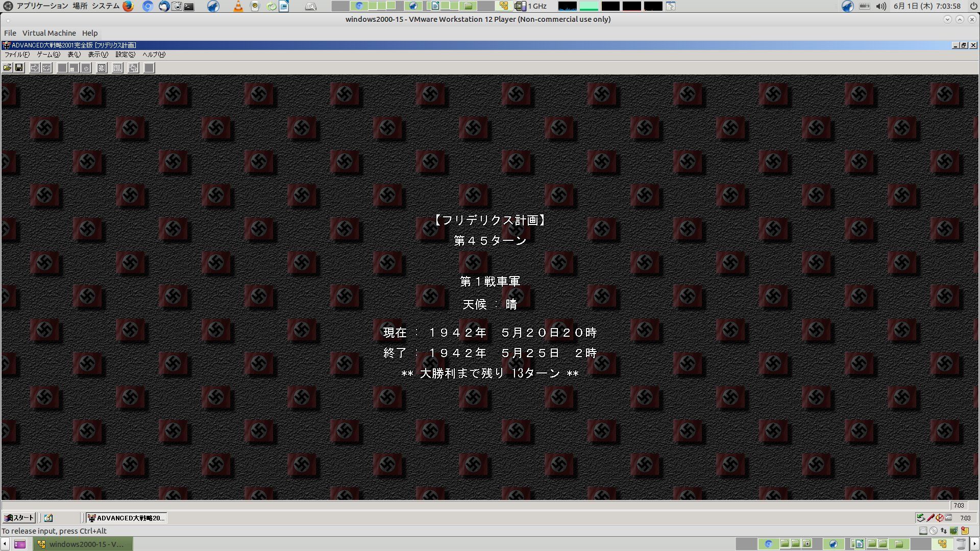Open the 表(L) menu

74,55
